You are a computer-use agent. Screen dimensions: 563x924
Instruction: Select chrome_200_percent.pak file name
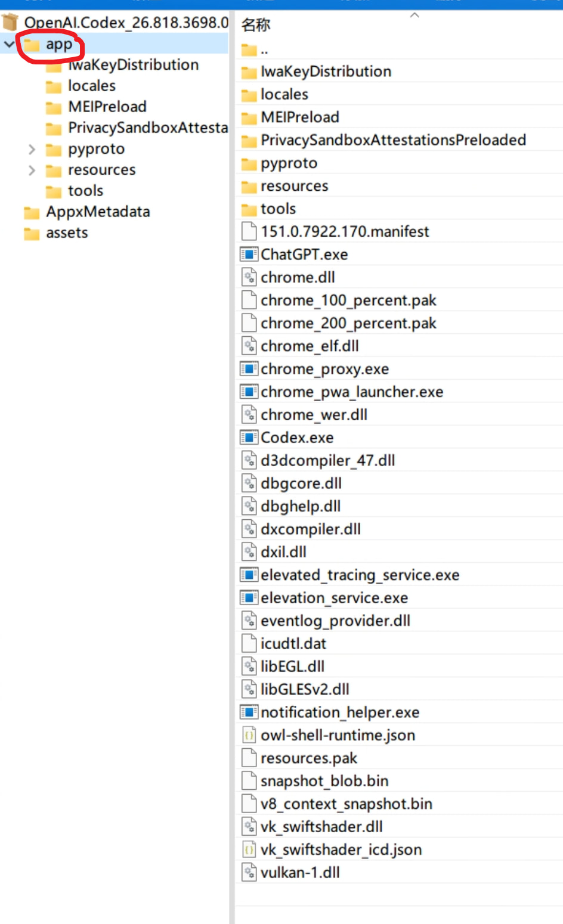click(x=348, y=323)
